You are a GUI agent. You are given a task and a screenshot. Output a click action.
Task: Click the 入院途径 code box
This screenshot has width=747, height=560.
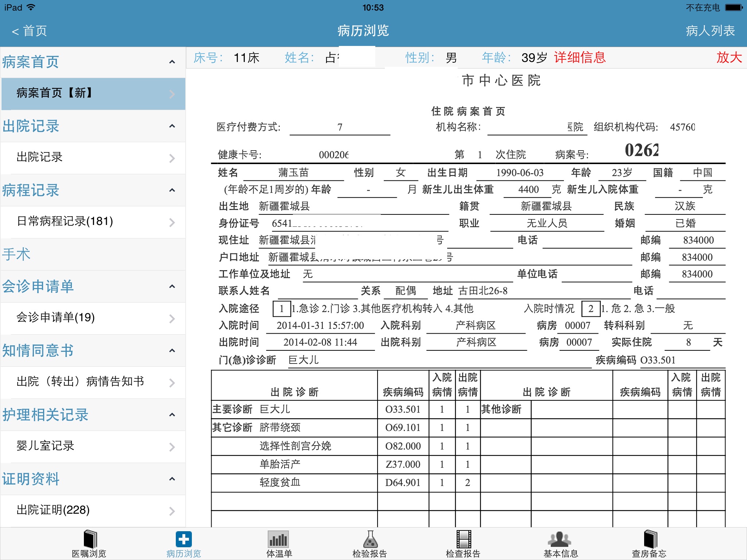(x=282, y=309)
